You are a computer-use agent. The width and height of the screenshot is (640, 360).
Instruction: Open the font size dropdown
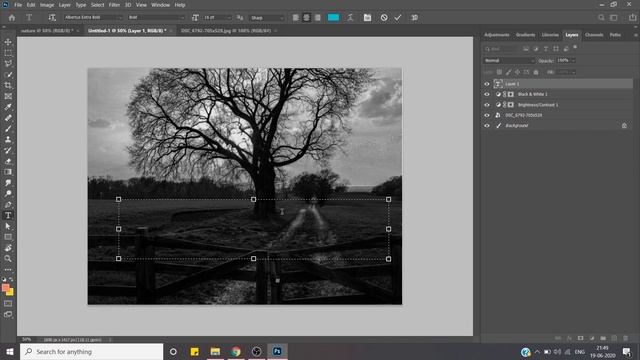coord(217,18)
